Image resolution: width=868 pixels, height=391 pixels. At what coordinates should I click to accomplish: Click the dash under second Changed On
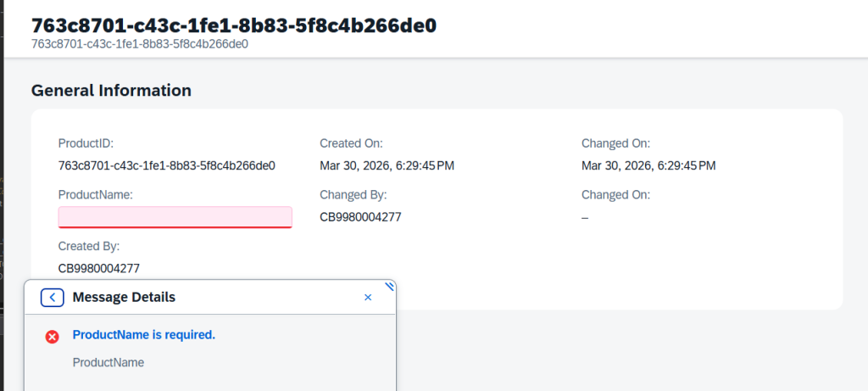(585, 217)
